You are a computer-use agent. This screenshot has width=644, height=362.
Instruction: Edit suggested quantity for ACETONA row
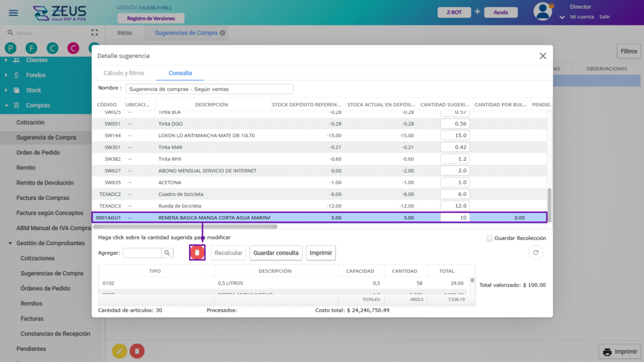pos(455,182)
